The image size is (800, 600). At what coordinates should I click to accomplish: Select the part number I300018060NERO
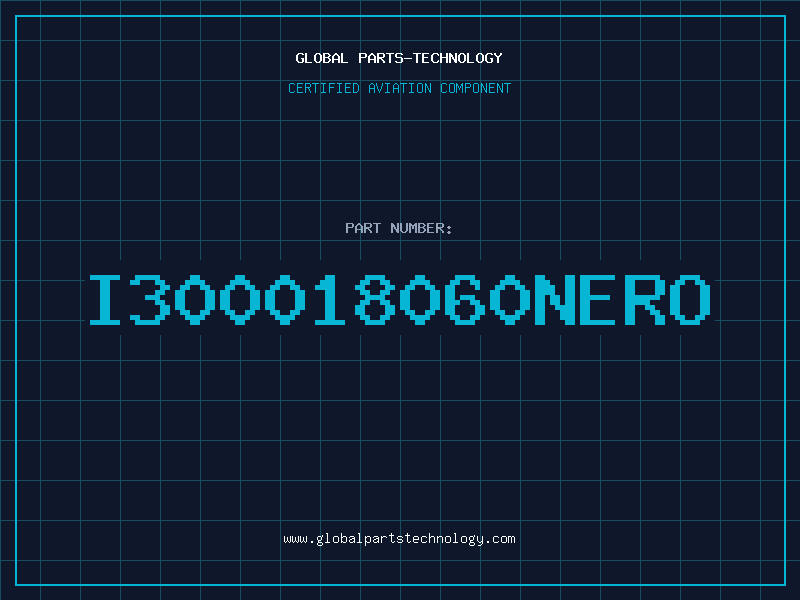coord(400,299)
